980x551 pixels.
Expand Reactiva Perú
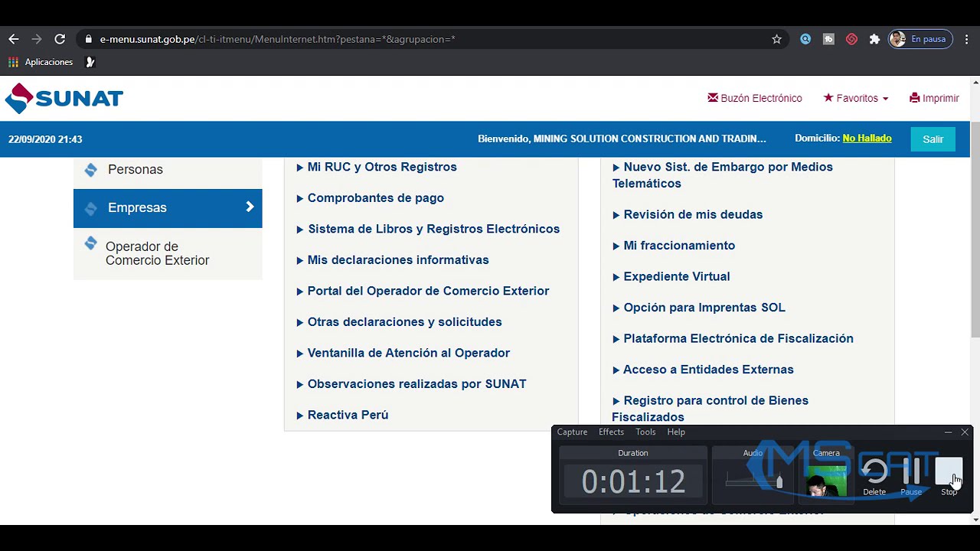coord(342,415)
